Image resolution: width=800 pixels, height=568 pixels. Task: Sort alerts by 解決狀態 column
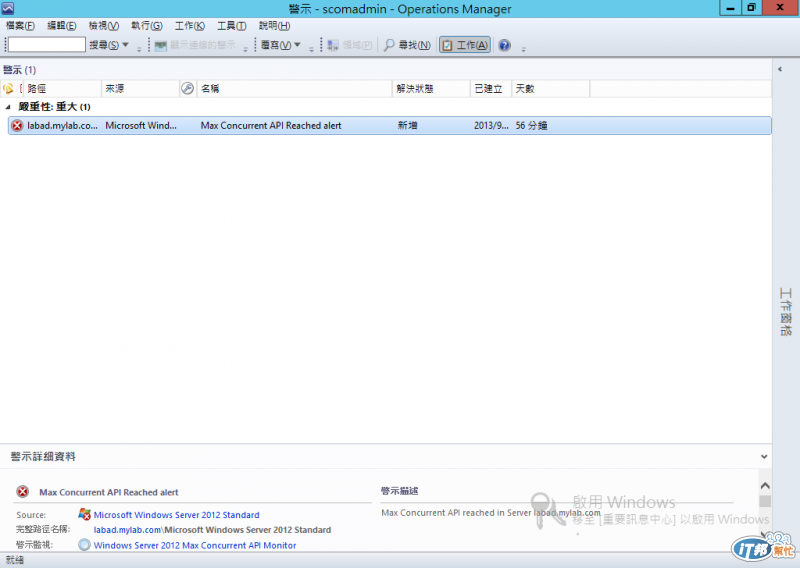pyautogui.click(x=431, y=89)
